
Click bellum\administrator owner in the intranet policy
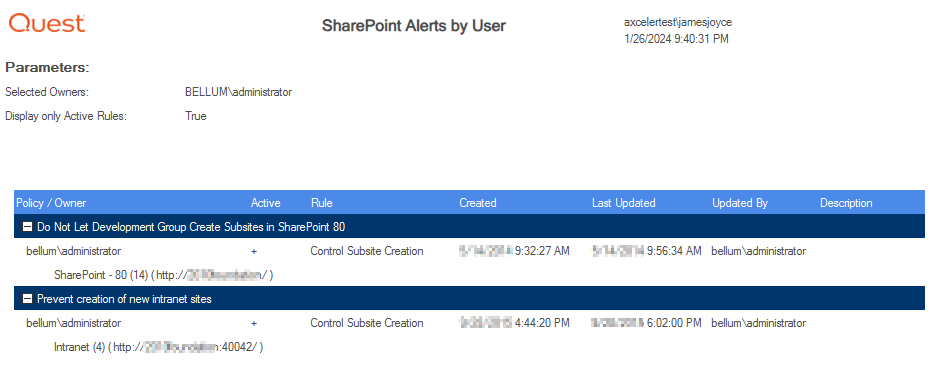[73, 323]
